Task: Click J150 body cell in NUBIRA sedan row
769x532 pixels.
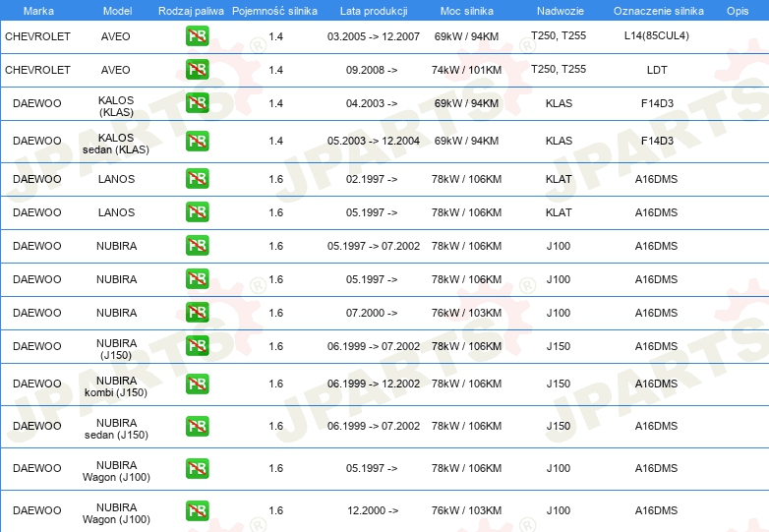Action: (559, 426)
